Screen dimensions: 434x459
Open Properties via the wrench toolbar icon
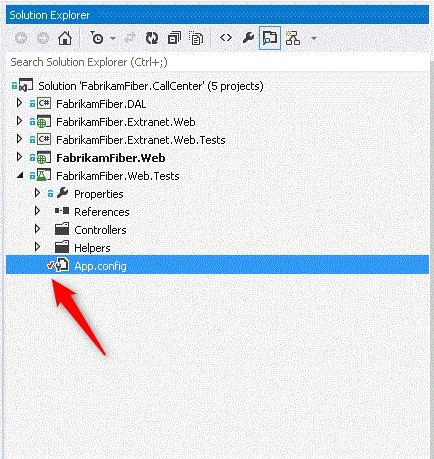(x=248, y=38)
